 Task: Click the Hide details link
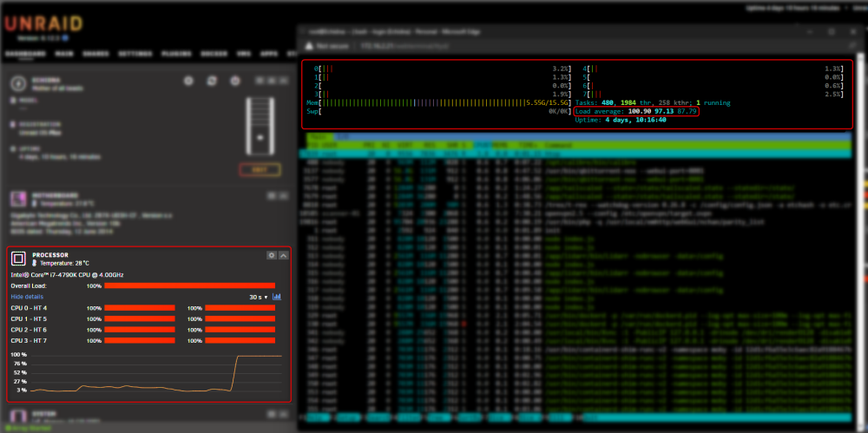[x=27, y=297]
